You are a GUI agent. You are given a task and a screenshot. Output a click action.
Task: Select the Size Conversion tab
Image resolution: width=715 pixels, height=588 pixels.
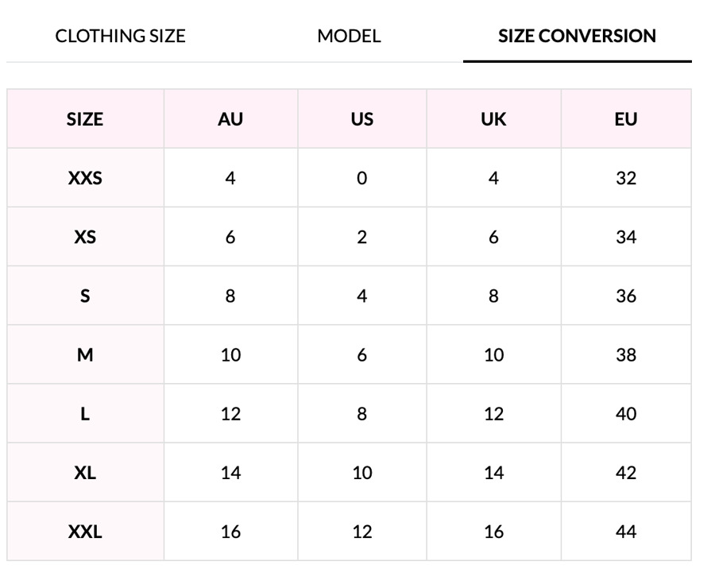[577, 36]
